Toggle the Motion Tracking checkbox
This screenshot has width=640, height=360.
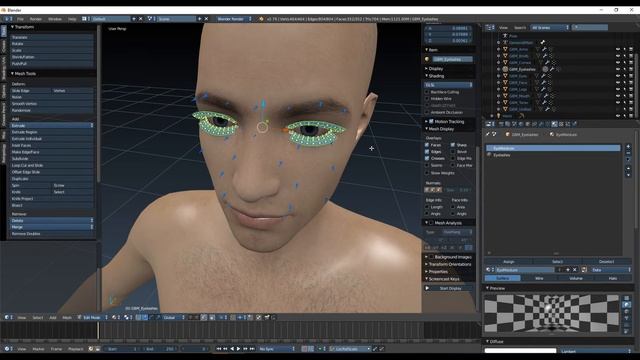pos(431,122)
